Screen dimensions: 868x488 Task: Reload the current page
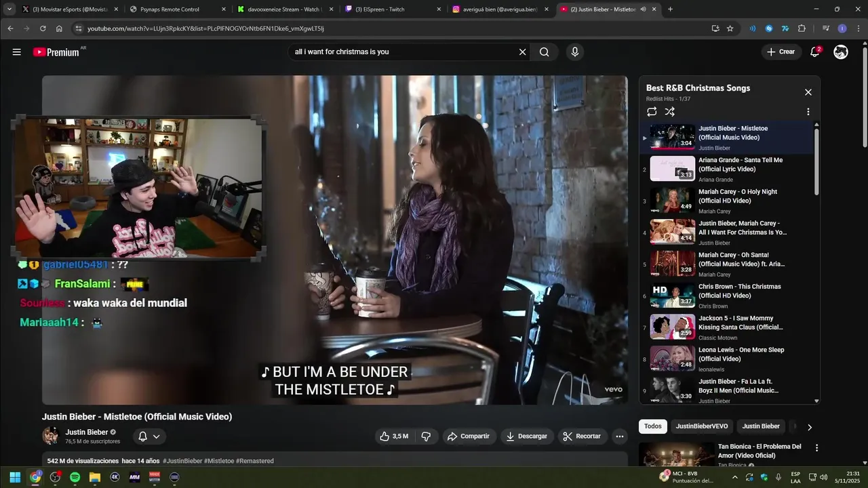point(43,28)
